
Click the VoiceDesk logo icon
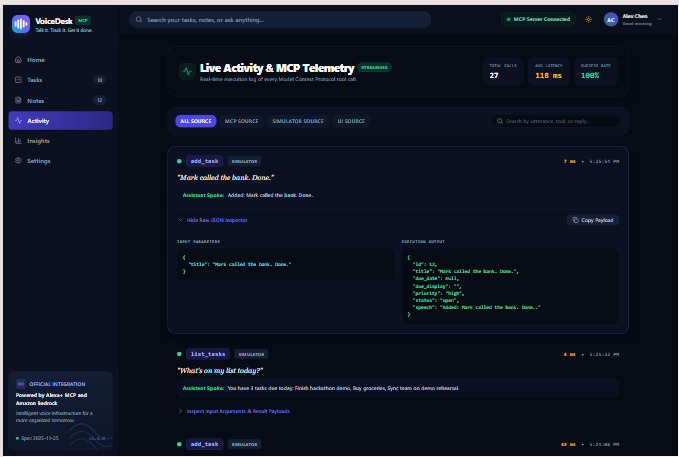(x=21, y=24)
